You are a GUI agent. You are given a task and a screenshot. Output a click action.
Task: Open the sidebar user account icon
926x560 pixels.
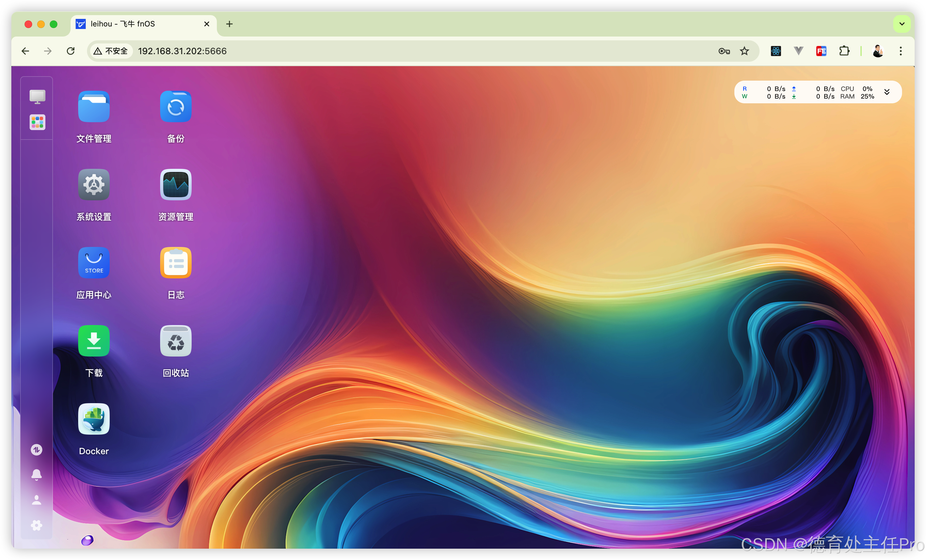pos(37,500)
